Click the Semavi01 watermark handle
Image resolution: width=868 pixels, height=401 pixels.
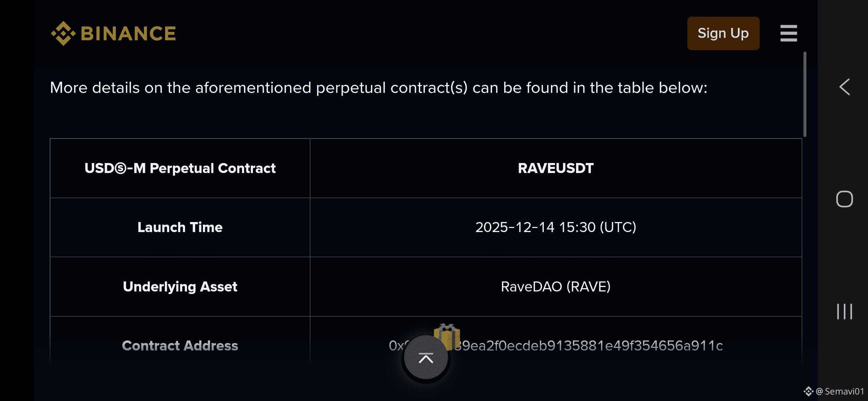pos(844,391)
